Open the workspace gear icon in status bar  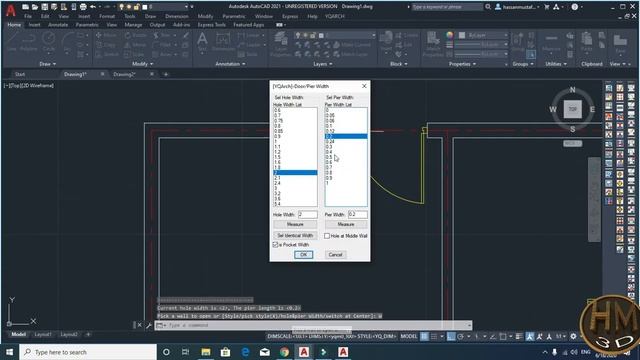pyautogui.click(x=573, y=336)
